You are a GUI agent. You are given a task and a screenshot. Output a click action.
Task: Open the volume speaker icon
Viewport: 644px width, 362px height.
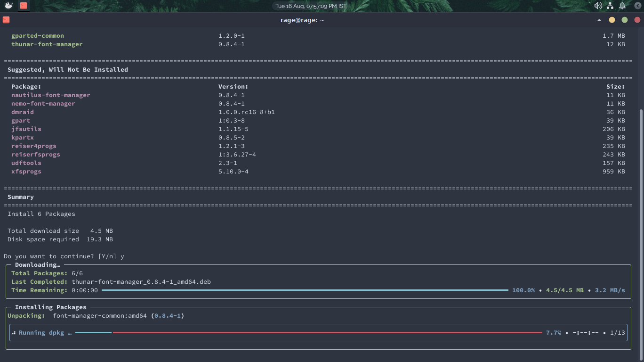point(598,6)
